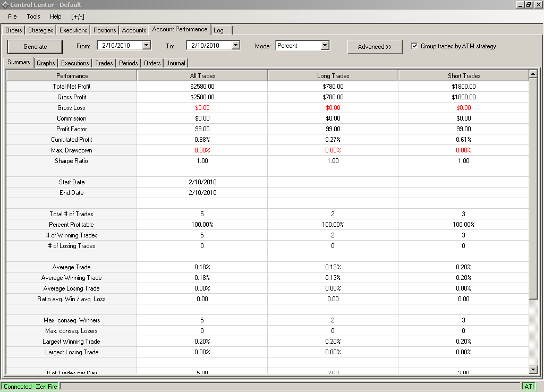This screenshot has height=392, width=544.
Task: Click the Generate button
Action: pyautogui.click(x=35, y=47)
